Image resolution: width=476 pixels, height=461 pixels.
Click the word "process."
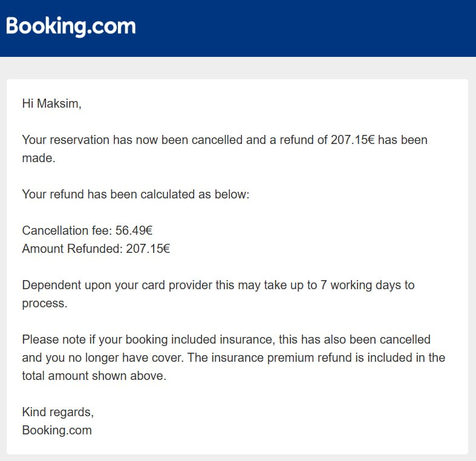click(45, 303)
